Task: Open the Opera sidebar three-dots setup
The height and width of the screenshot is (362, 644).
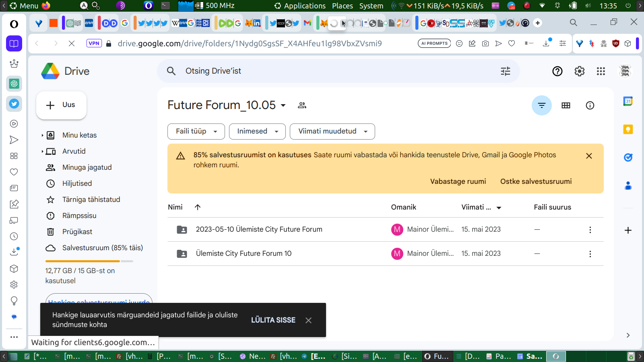Action: point(14,337)
